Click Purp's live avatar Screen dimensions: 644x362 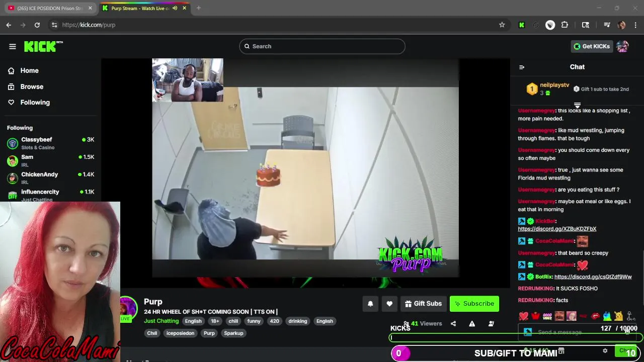click(128, 309)
